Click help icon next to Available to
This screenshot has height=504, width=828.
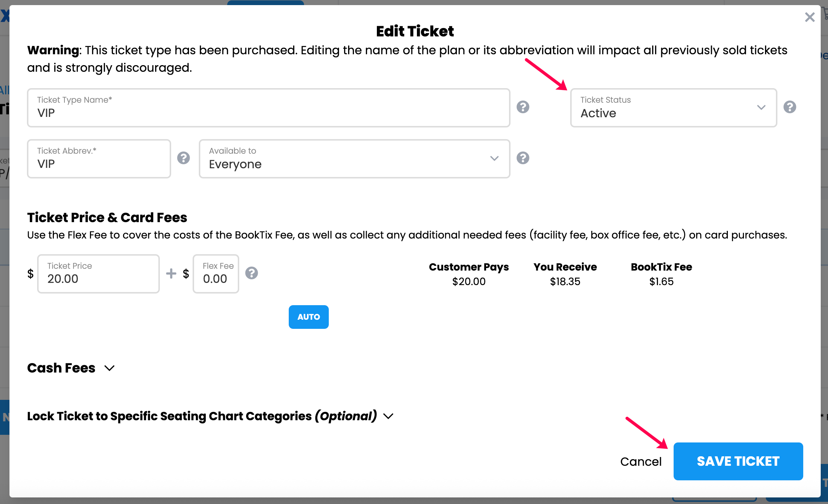point(523,158)
